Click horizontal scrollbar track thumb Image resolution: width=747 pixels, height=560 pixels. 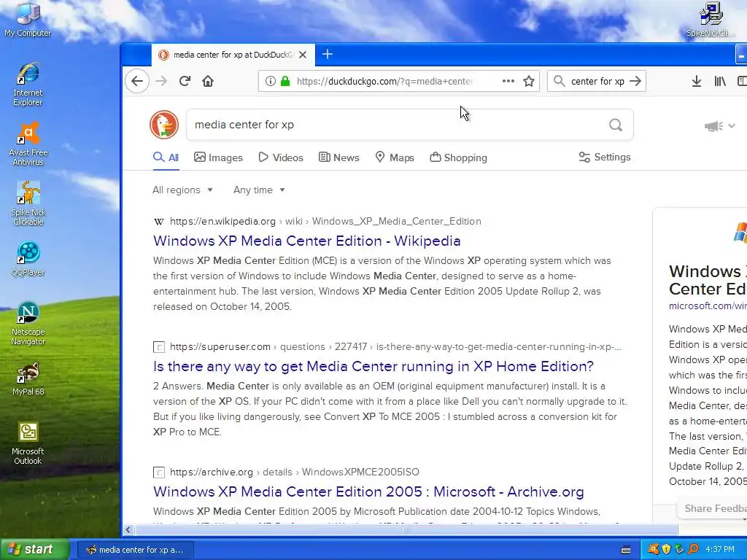click(406, 529)
